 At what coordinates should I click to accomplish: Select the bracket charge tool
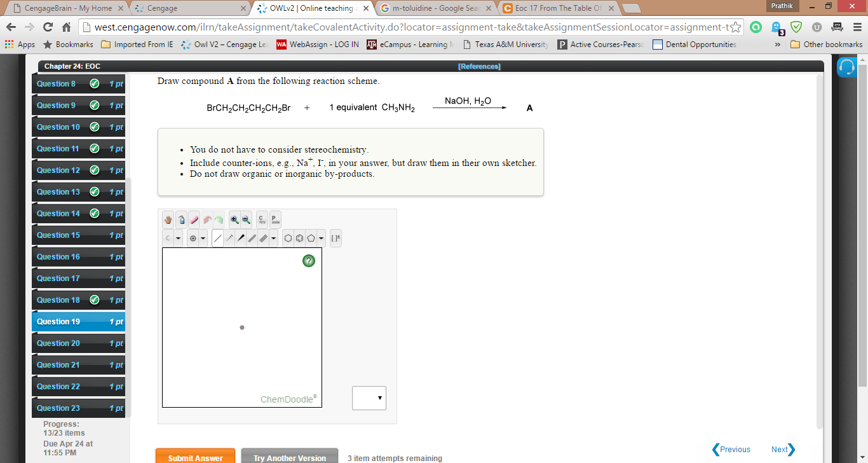pyautogui.click(x=336, y=238)
